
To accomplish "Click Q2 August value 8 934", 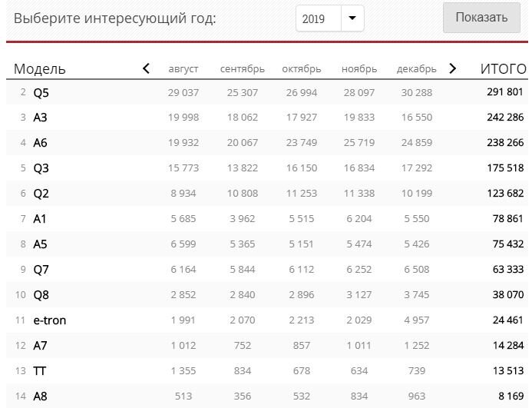I will 183,194.
